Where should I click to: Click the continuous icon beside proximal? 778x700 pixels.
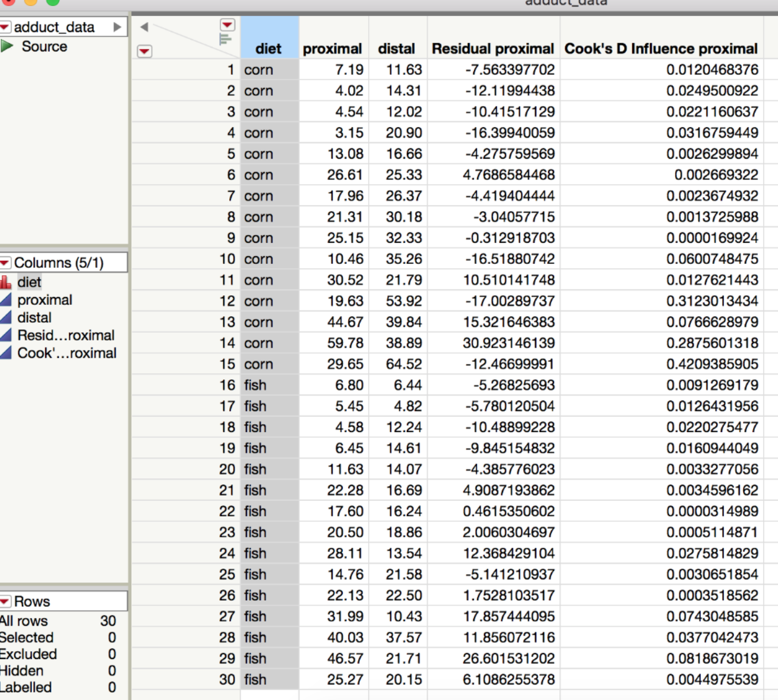tap(6, 300)
